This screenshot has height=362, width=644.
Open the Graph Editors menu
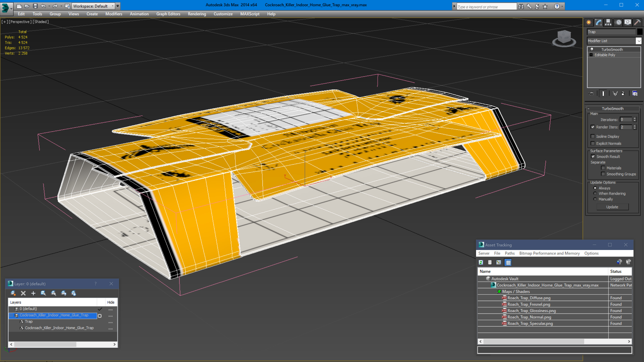click(x=168, y=14)
